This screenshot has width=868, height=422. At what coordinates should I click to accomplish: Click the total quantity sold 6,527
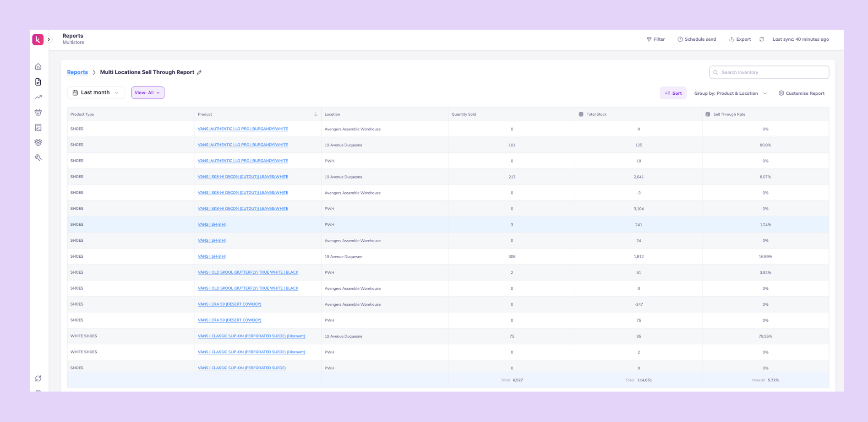point(518,380)
